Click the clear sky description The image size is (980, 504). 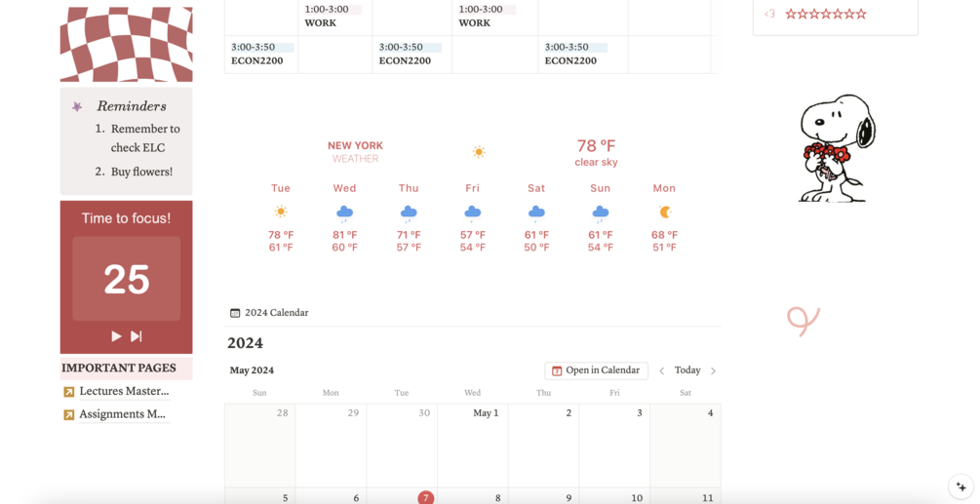596,163
